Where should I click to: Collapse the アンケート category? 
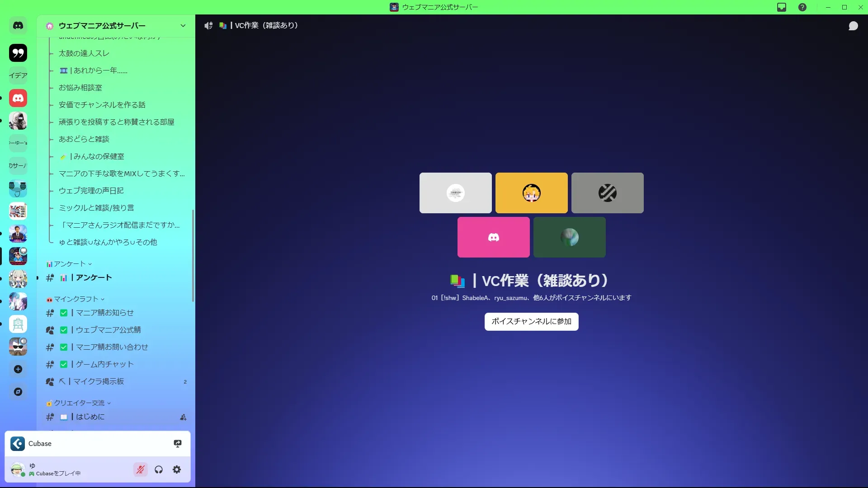click(x=69, y=264)
